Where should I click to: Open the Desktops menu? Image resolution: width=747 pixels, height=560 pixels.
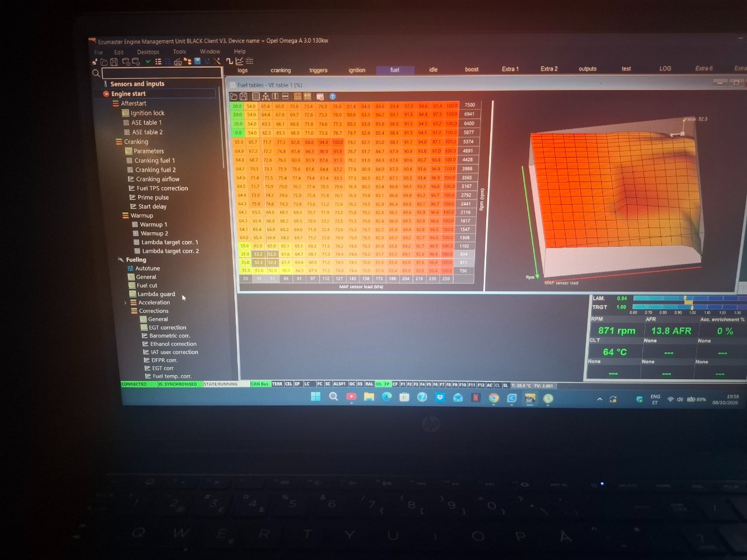coord(148,52)
